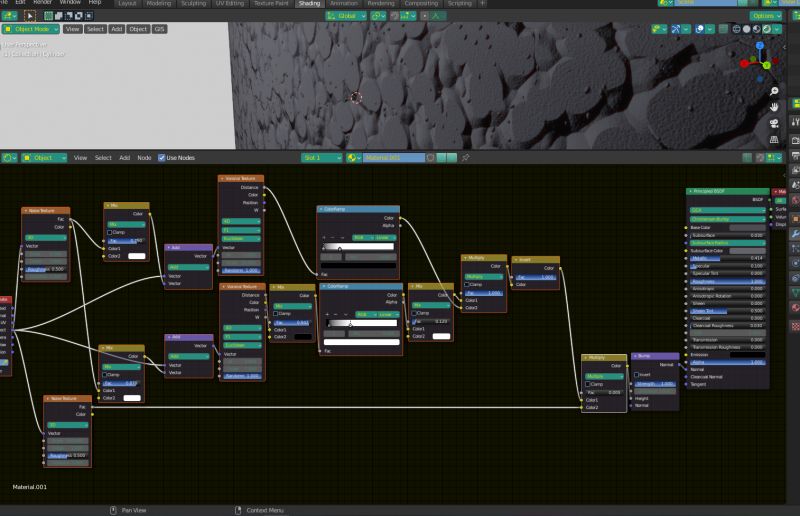Enable Clamp on the Multiply node before Invert

467,284
